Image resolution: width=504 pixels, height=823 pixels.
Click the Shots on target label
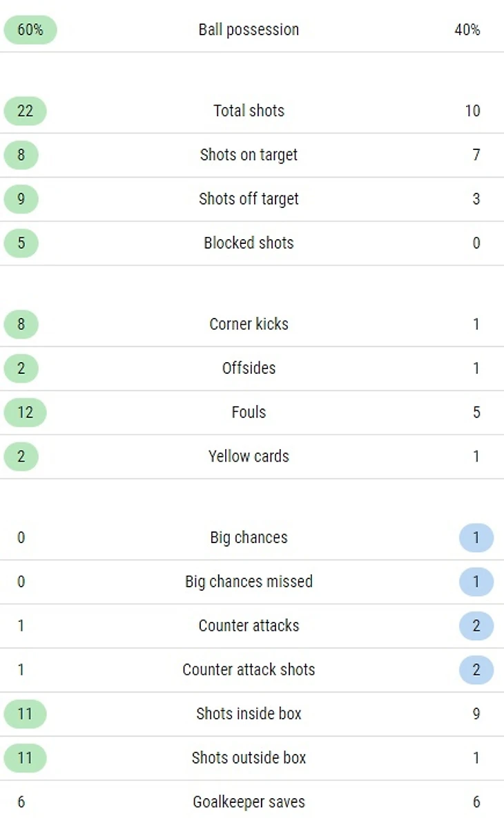249,155
